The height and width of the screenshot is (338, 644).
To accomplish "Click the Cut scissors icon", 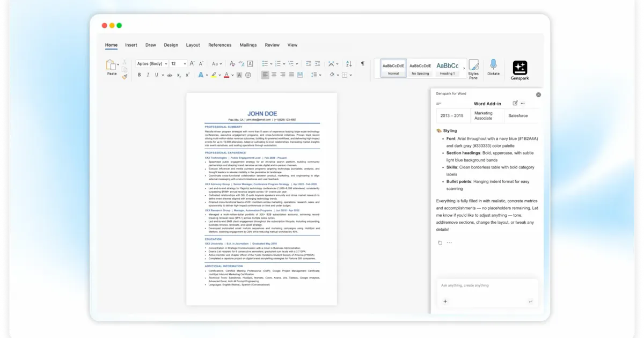I will tap(125, 62).
